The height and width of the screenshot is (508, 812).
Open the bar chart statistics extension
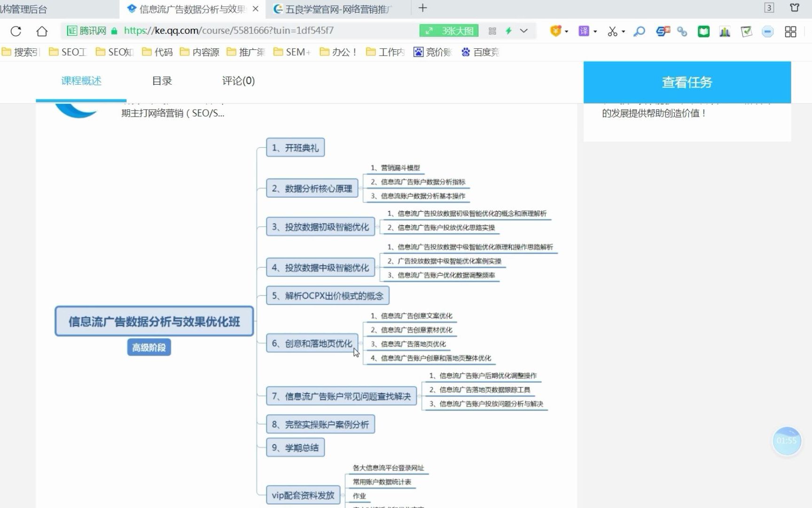pos(725,32)
